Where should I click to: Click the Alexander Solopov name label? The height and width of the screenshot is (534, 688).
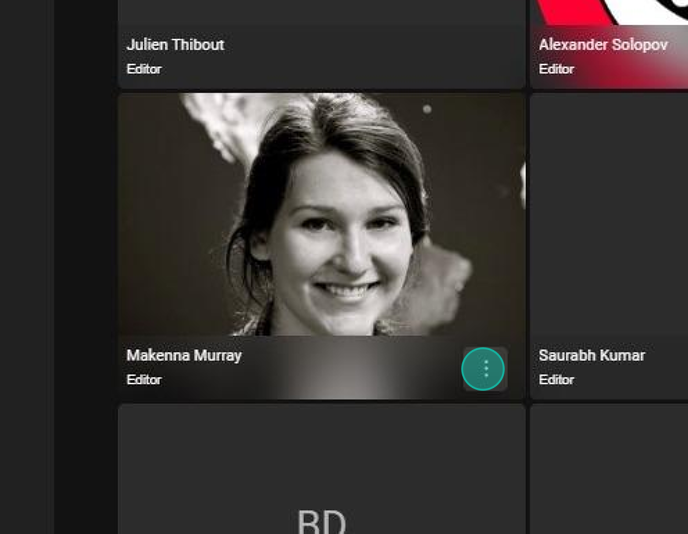pos(603,45)
